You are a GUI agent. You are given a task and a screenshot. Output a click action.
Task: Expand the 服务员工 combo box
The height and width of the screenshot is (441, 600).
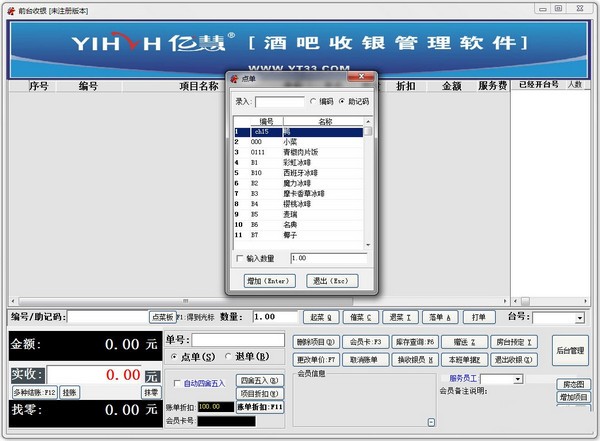point(517,379)
